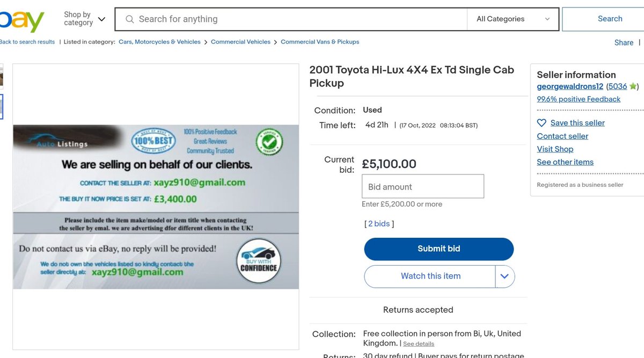The image size is (644, 358).
Task: Click the Returns accepted text
Action: click(x=418, y=310)
